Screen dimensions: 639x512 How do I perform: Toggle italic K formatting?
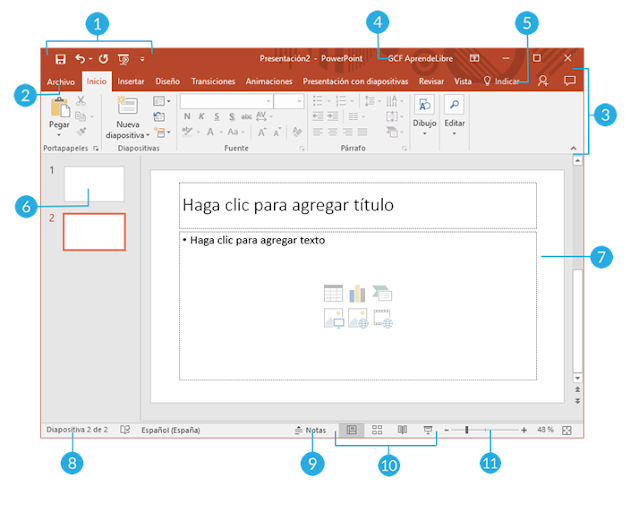201,117
